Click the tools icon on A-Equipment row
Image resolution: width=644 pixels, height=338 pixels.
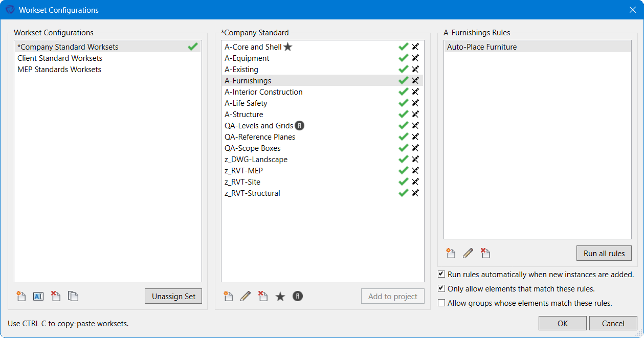tap(415, 58)
